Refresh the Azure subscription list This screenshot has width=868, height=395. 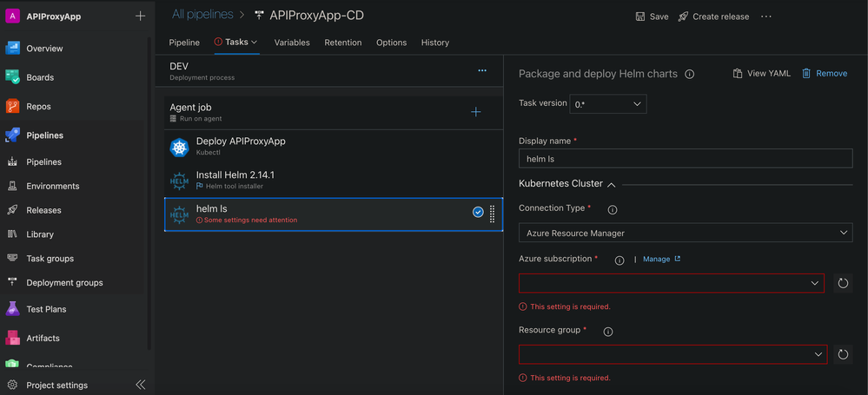click(x=843, y=283)
